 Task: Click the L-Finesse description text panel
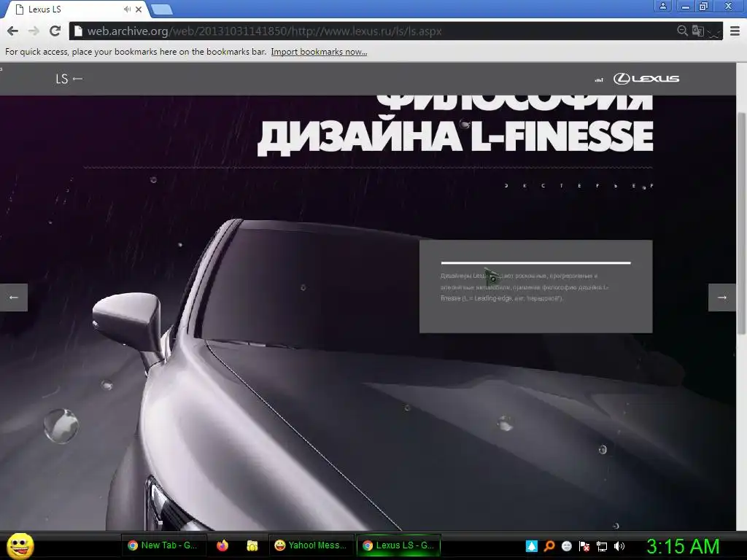(536, 286)
